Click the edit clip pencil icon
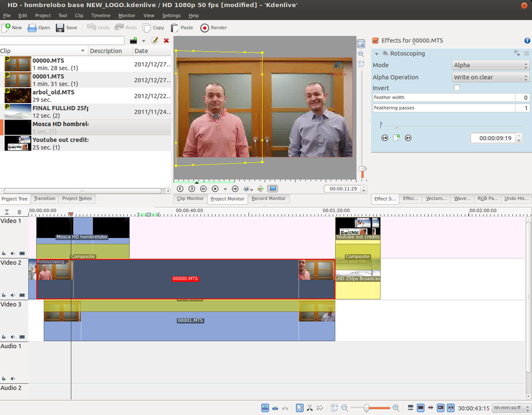The image size is (532, 415). (155, 41)
